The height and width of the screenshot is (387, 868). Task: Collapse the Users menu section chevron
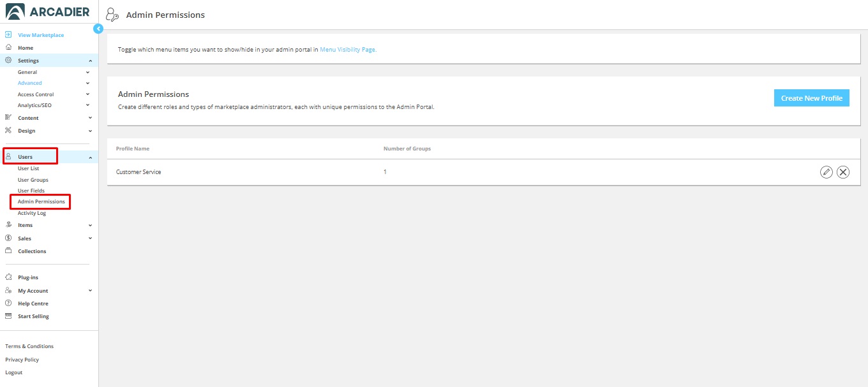[90, 157]
